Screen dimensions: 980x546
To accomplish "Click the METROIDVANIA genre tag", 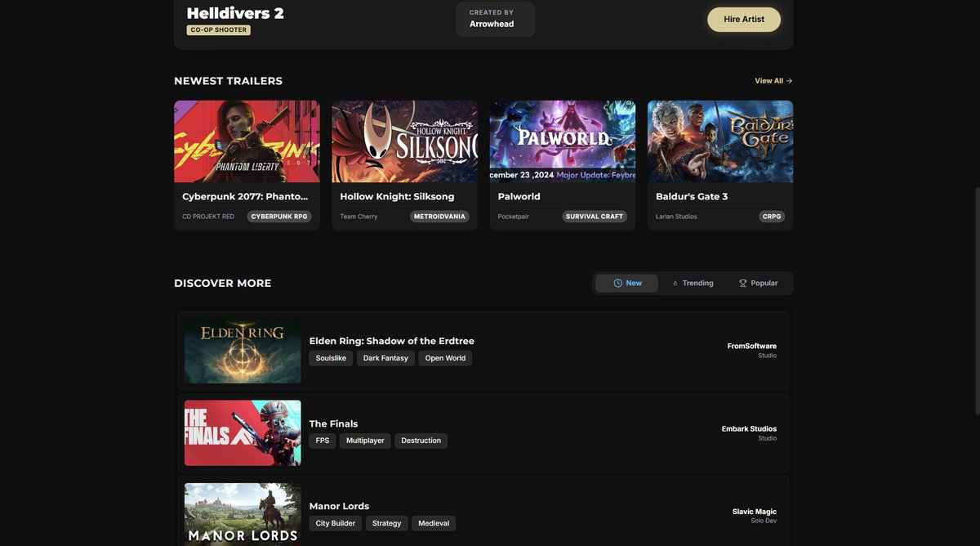I will pyautogui.click(x=439, y=217).
